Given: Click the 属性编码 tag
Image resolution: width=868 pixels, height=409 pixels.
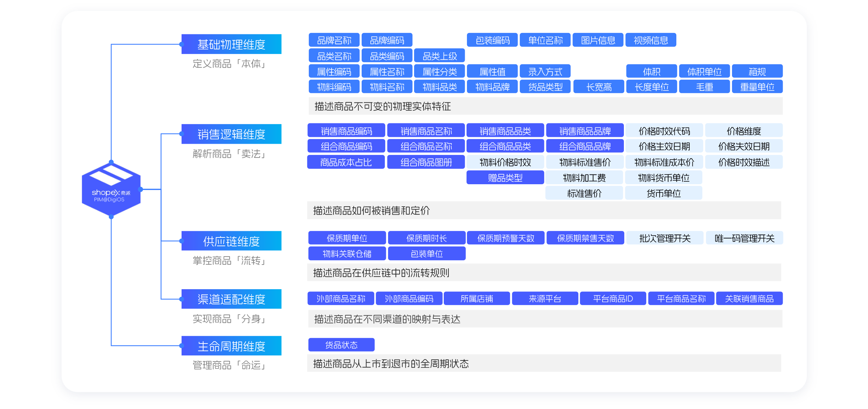Looking at the screenshot, I should [x=334, y=71].
